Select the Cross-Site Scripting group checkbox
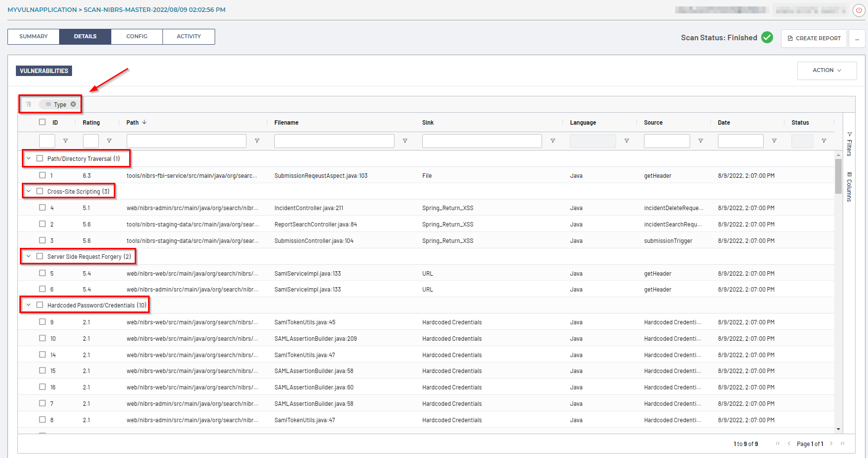 coord(40,191)
